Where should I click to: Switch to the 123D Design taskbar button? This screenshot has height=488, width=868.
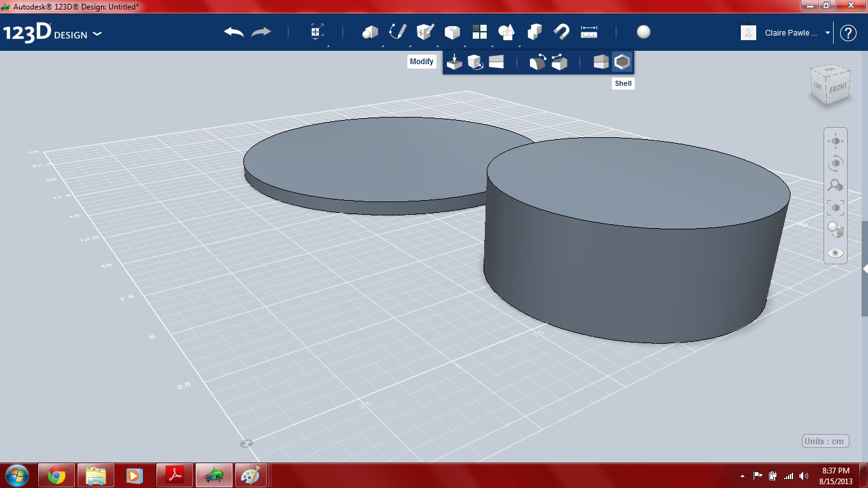click(x=214, y=475)
